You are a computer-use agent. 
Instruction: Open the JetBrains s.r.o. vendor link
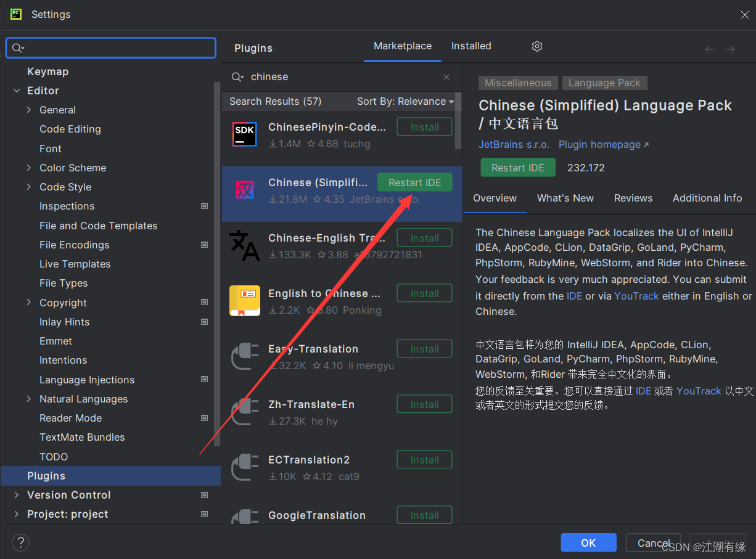tap(514, 144)
